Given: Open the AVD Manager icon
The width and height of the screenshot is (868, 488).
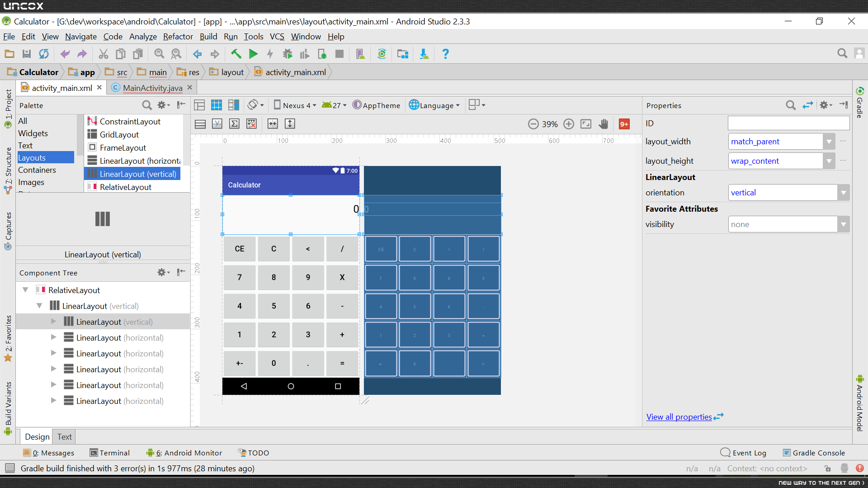Looking at the screenshot, I should click(x=360, y=54).
